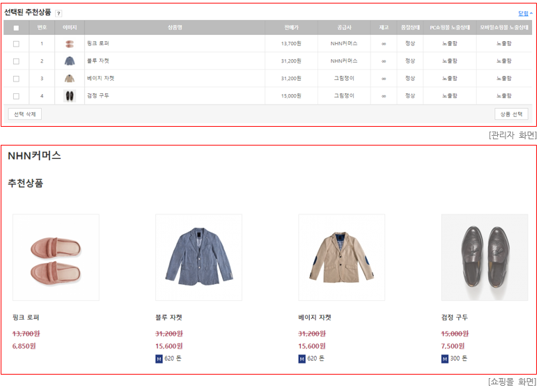Click the NHN커머스 heading
This screenshot has height=392, width=541.
[34, 156]
